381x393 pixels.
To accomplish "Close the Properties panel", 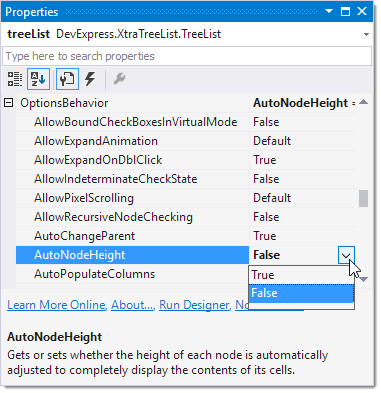I will tap(362, 11).
